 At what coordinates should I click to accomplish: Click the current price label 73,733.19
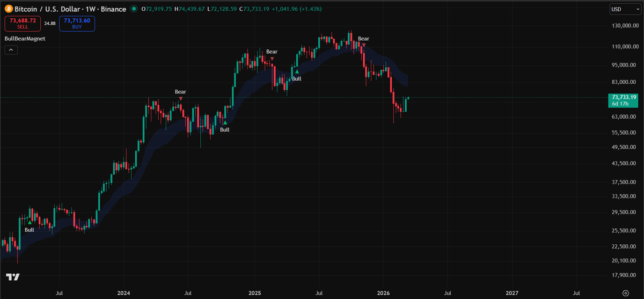pos(623,97)
